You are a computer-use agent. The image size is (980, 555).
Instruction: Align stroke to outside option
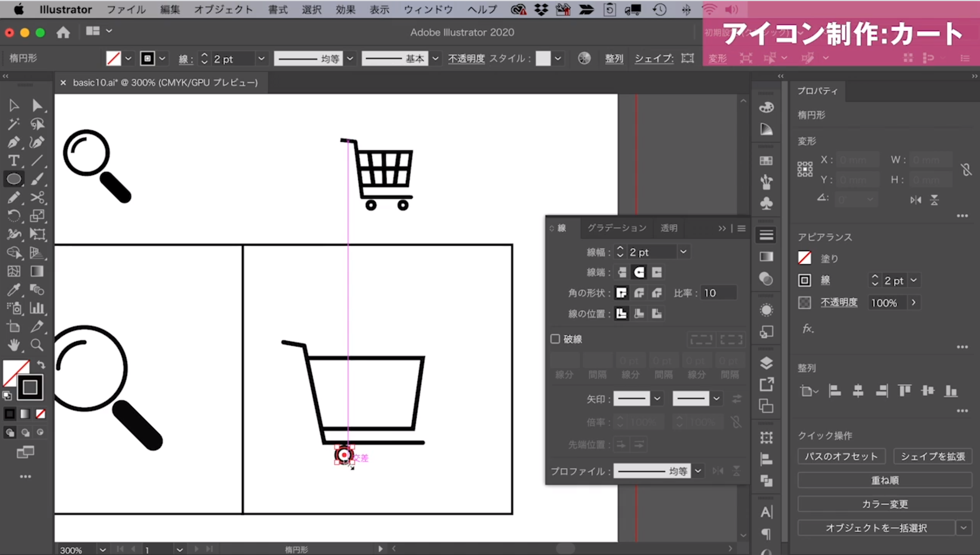pyautogui.click(x=657, y=314)
